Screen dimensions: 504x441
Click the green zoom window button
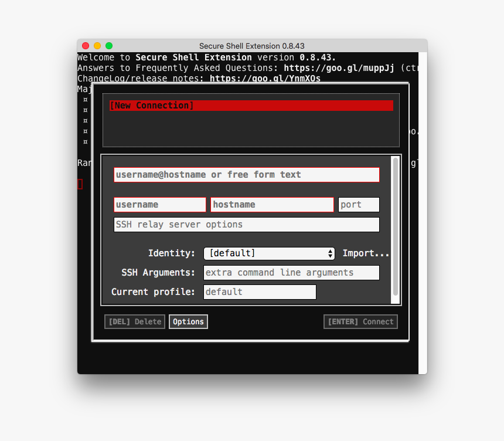108,45
